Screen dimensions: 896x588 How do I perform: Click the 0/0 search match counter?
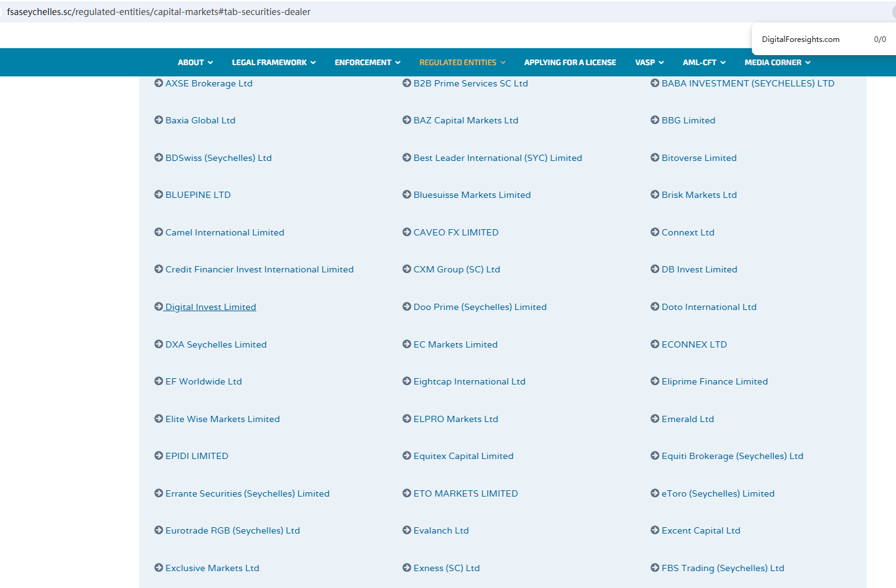(x=880, y=39)
